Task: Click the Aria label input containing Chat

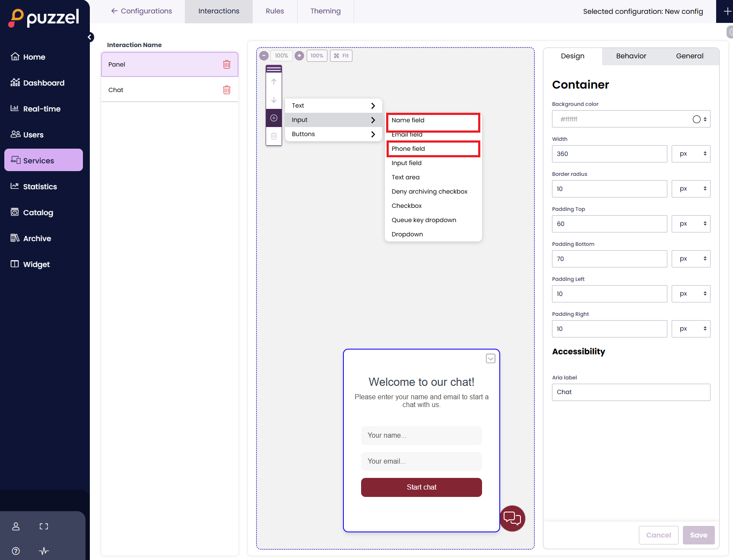Action: 631,392
